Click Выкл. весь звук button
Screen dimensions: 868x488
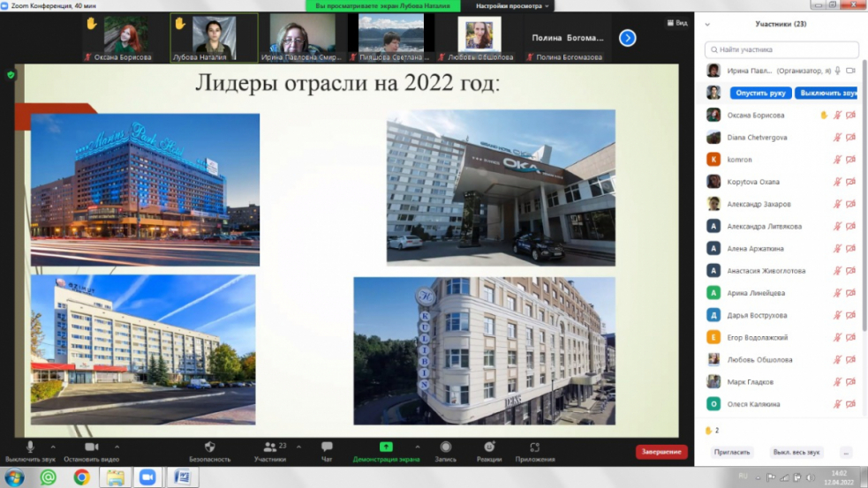[x=796, y=453]
